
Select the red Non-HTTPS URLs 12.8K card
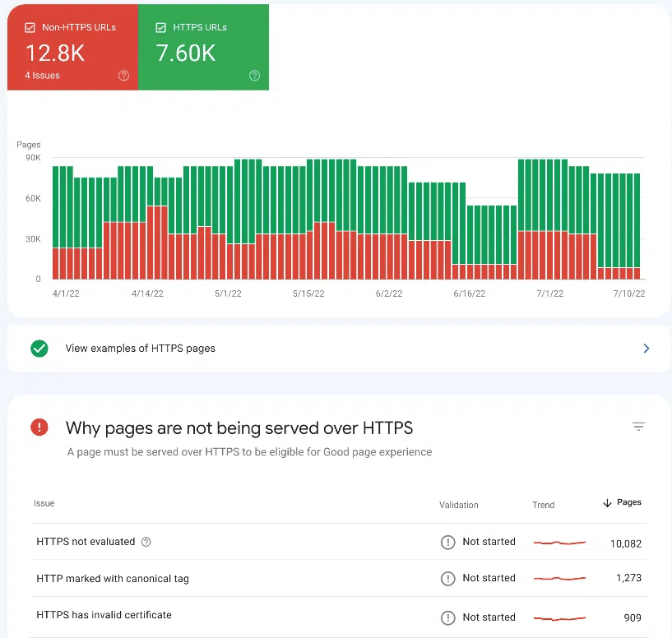pos(73,47)
